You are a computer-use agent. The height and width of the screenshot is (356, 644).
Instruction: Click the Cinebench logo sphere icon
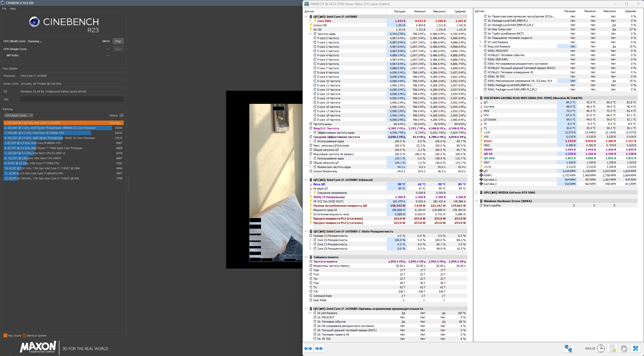(x=34, y=22)
